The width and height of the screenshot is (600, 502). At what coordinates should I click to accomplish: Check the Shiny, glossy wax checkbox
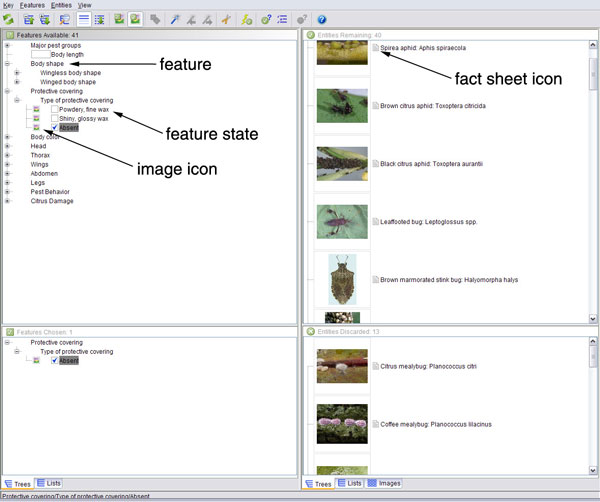pos(54,118)
